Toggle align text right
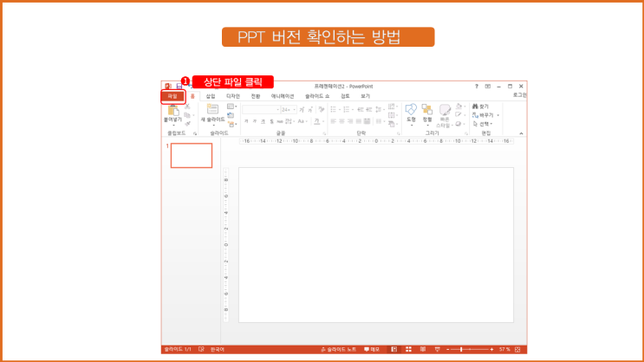 click(350, 121)
